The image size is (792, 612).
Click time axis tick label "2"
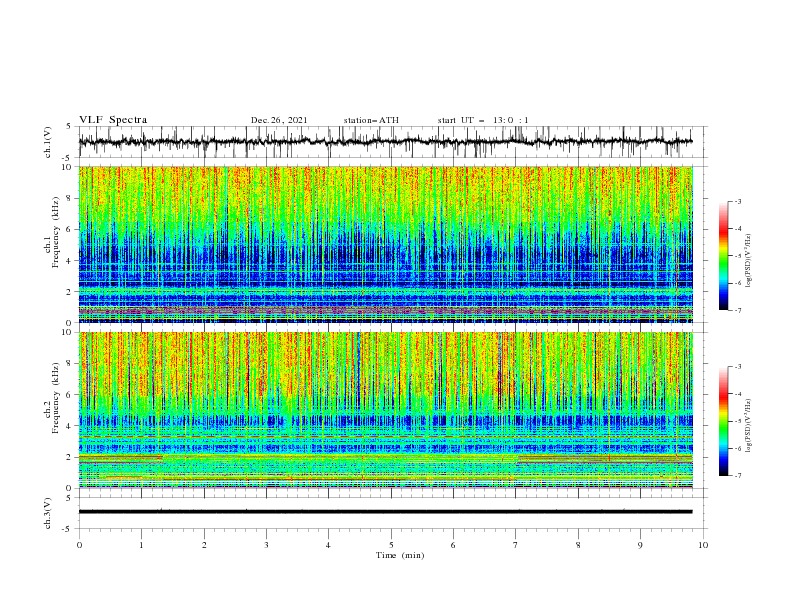pyautogui.click(x=204, y=545)
